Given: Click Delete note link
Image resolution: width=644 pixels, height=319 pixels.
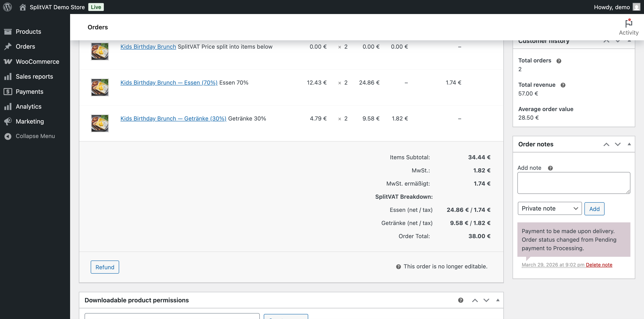Looking at the screenshot, I should [599, 265].
